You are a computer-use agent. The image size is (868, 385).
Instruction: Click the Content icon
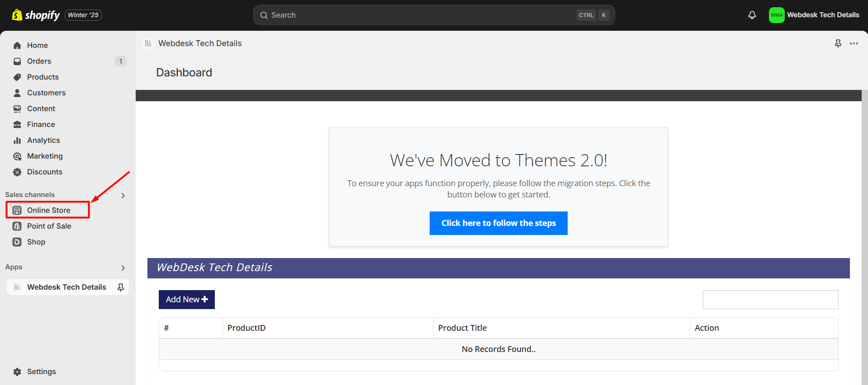[17, 108]
